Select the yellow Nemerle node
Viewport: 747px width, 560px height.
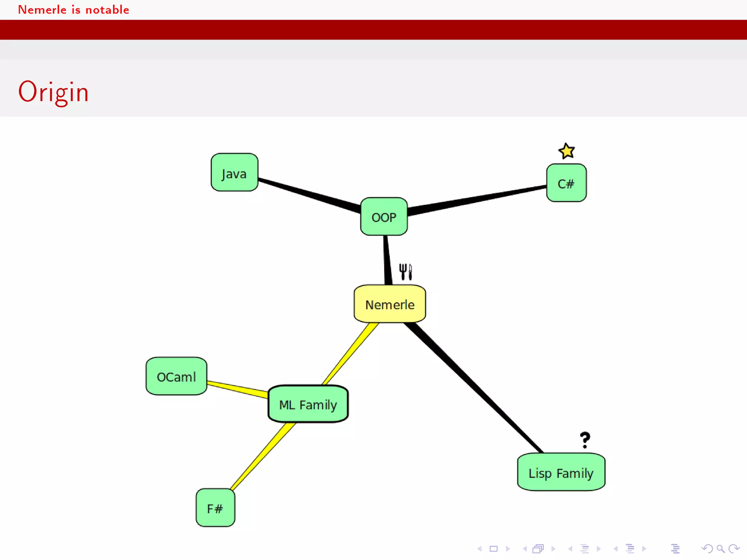[x=390, y=304]
